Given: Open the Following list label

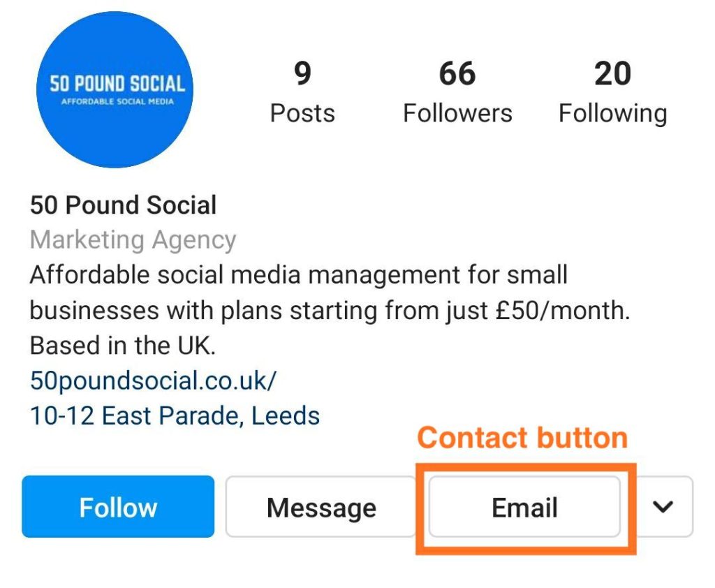Looking at the screenshot, I should click(612, 113).
